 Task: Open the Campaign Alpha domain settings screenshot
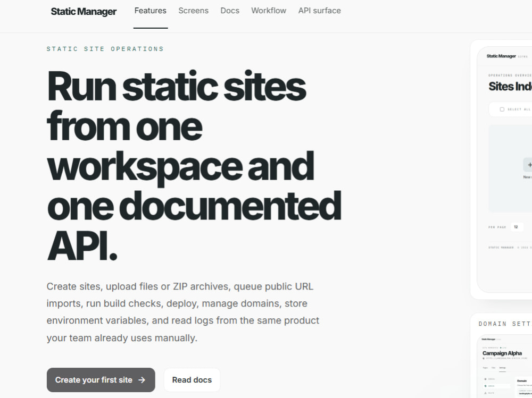tap(504, 366)
